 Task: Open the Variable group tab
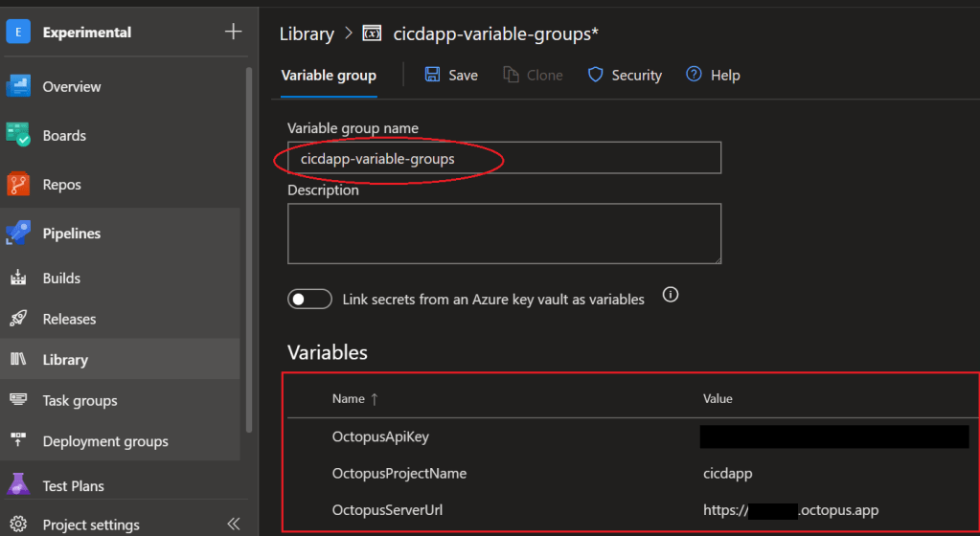[x=329, y=75]
